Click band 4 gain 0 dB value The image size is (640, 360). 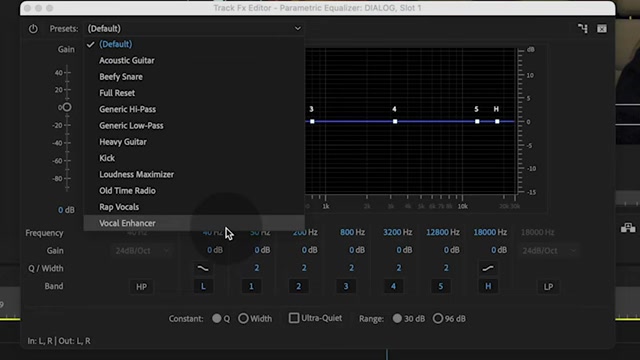click(x=404, y=250)
